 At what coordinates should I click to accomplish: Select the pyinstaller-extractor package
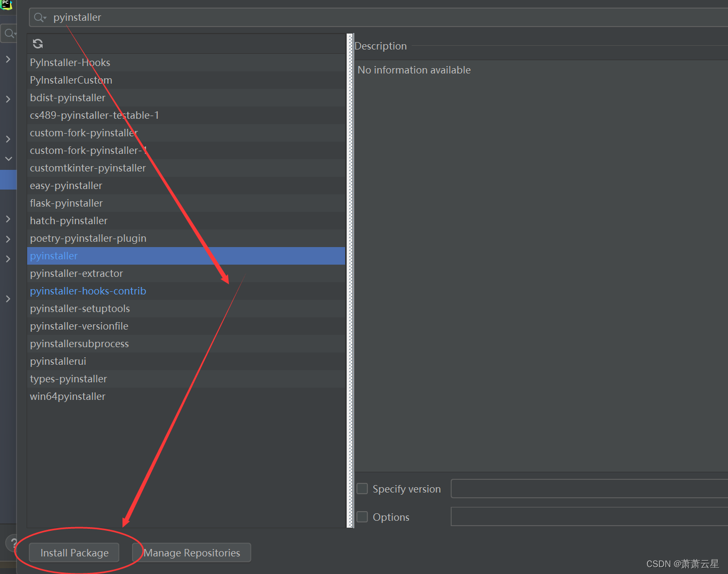tap(186, 273)
